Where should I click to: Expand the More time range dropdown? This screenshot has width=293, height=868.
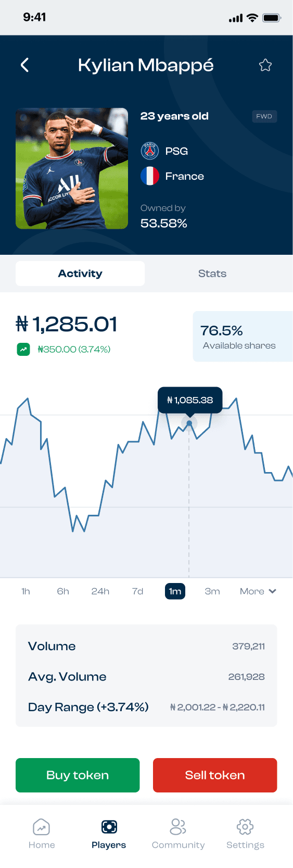click(x=258, y=591)
